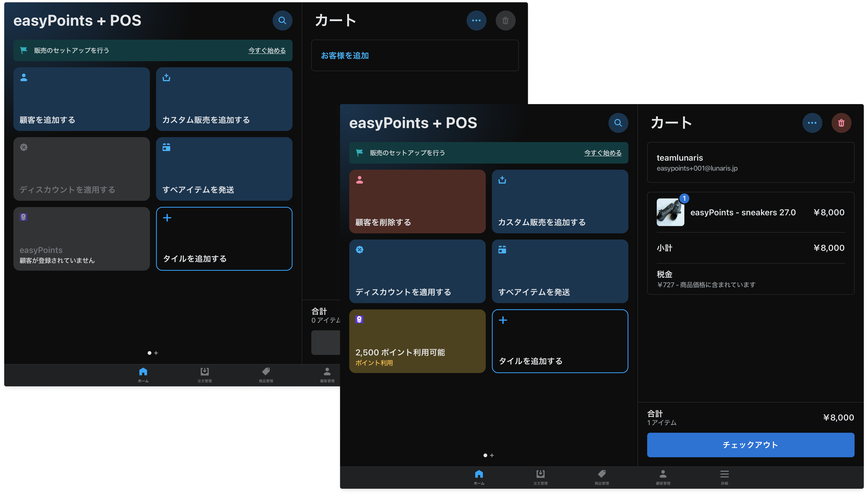Click flag icon in front window setup banner

[359, 153]
